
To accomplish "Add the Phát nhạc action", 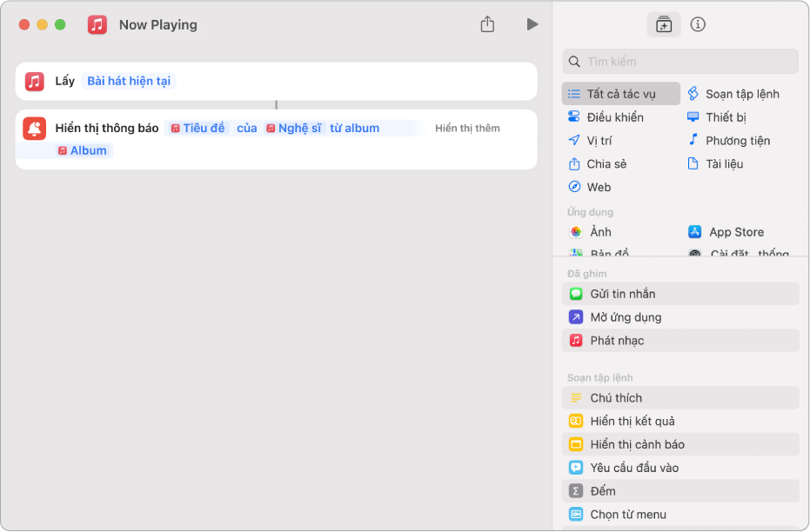I will point(679,341).
